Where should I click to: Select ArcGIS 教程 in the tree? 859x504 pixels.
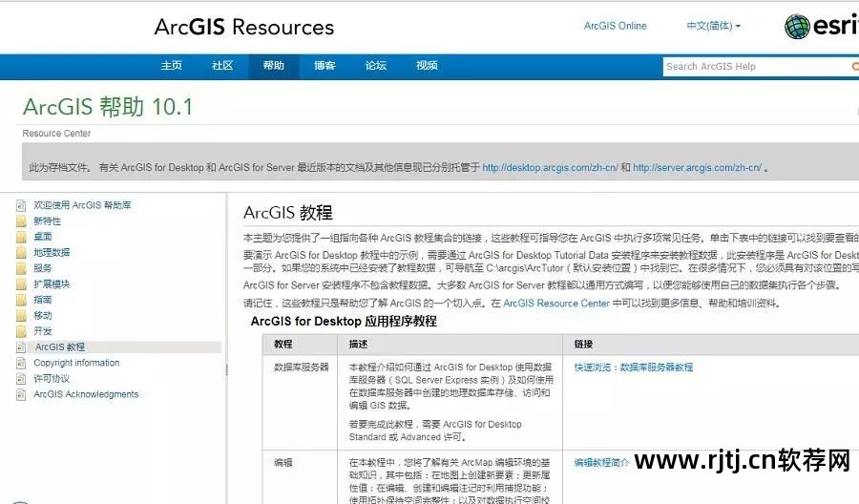[60, 347]
